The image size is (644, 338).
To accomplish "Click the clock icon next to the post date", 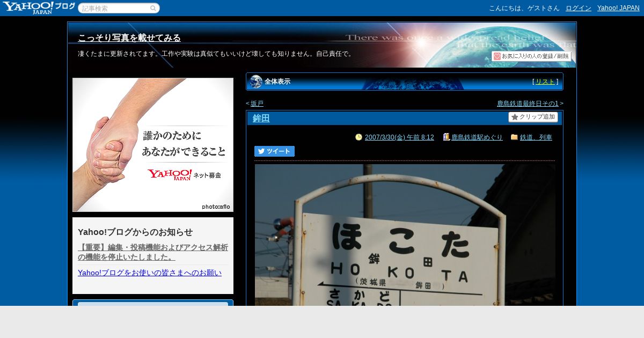I will point(358,137).
